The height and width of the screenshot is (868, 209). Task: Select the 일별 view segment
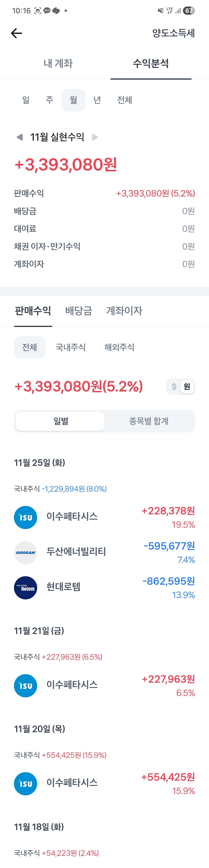(60, 421)
